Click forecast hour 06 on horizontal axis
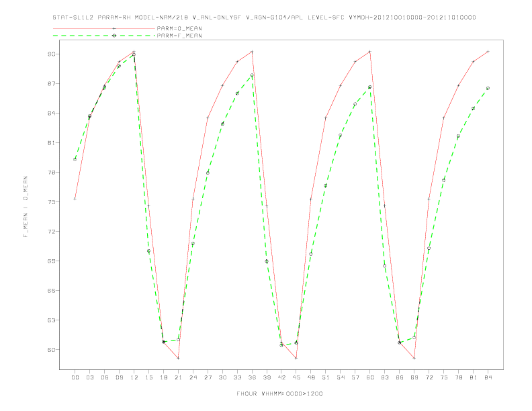Image resolution: width=532 pixels, height=411 pixels. point(105,377)
